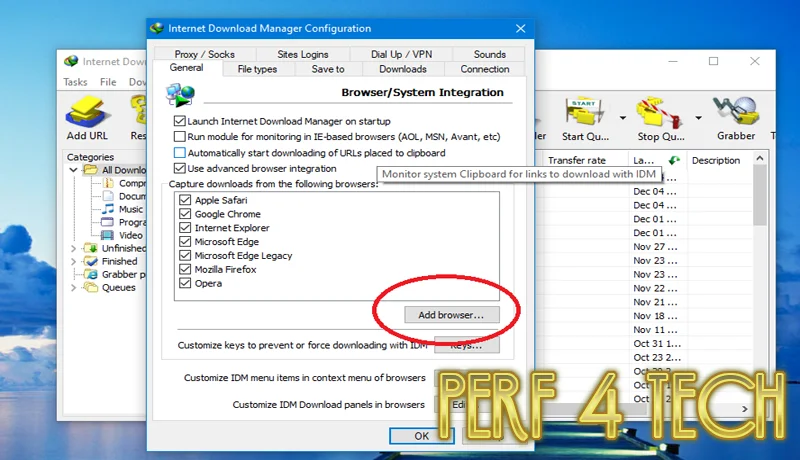Uncheck Internet Explorer browser
Screen dimensions: 800x460
click(185, 227)
